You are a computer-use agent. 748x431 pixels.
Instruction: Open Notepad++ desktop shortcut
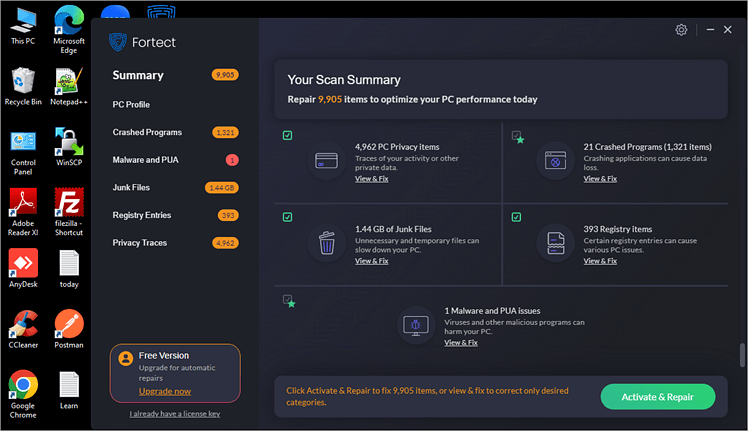(69, 86)
